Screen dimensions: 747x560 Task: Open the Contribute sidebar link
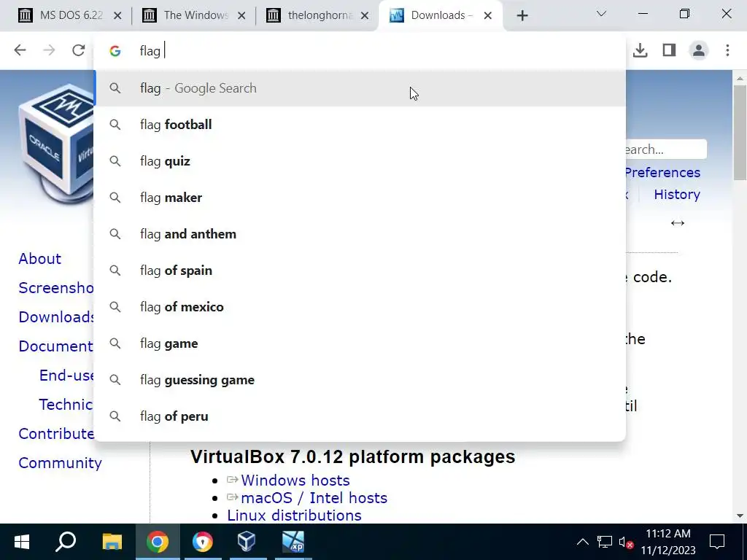(x=56, y=433)
